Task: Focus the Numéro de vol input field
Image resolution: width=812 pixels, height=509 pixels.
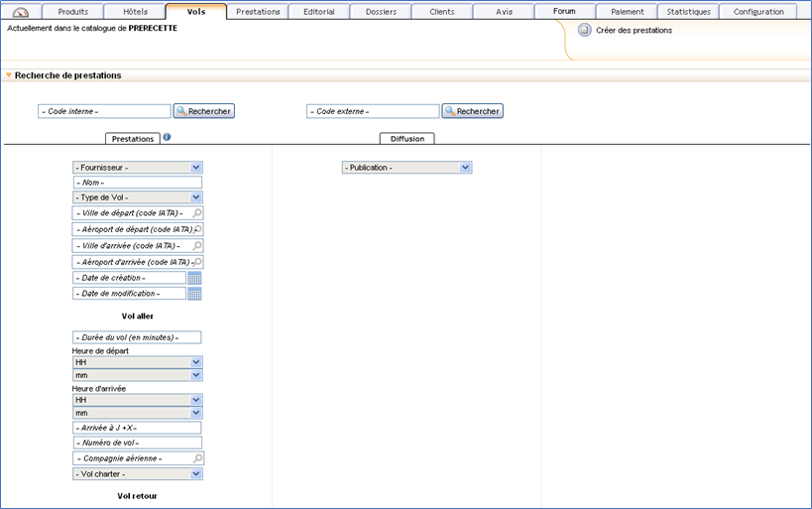Action: (137, 443)
